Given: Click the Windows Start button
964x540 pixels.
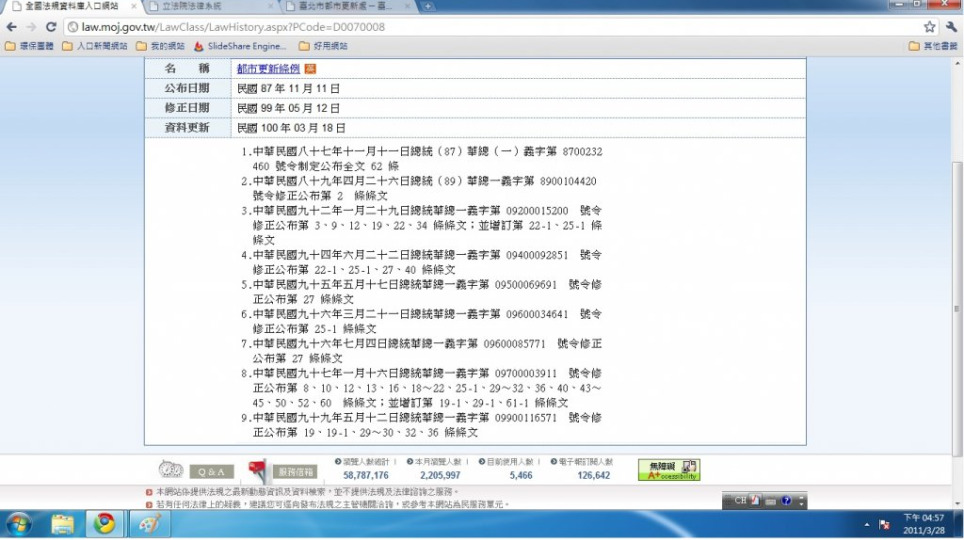Looking at the screenshot, I should pos(19,524).
